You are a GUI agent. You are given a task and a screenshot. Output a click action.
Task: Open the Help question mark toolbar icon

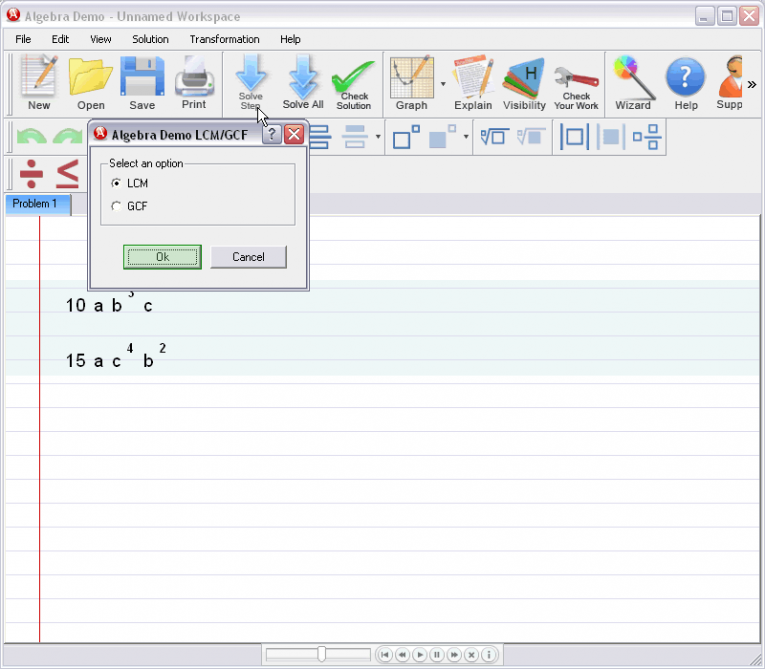(685, 83)
